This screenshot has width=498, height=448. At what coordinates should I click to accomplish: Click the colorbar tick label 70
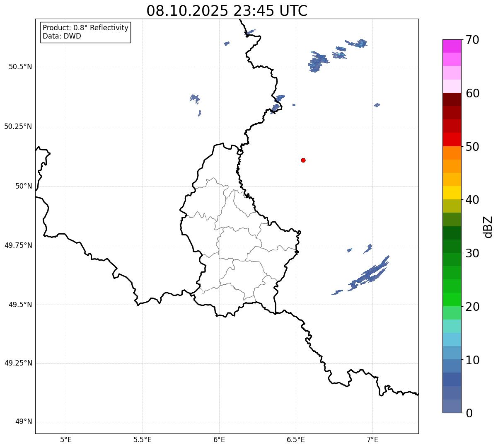tap(473, 40)
